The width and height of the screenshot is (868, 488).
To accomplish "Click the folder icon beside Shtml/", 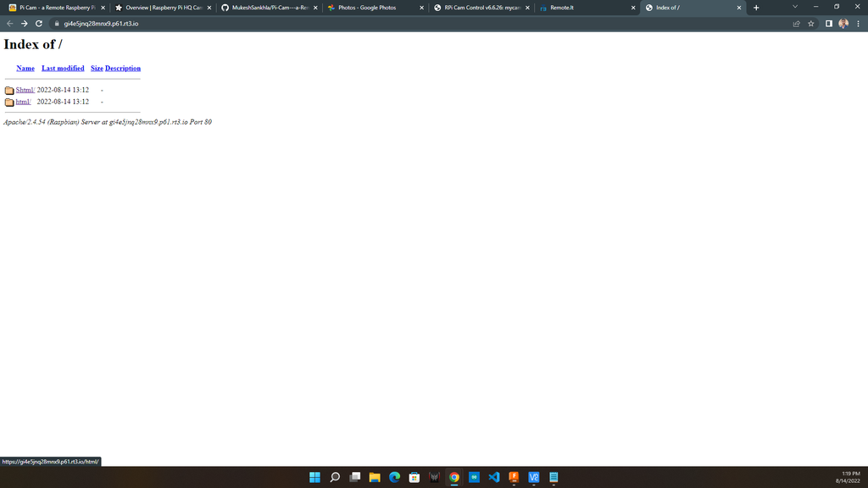I will coord(8,90).
